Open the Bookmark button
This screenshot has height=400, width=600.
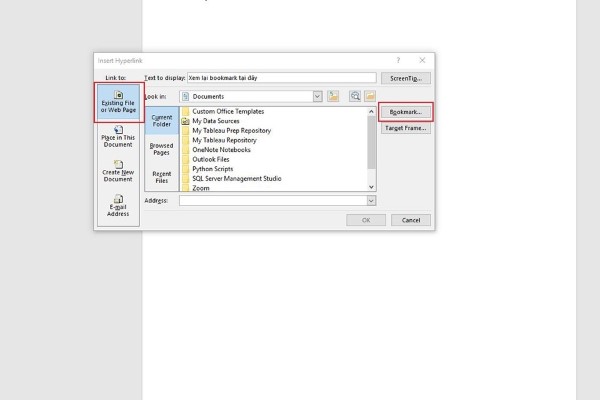406,112
